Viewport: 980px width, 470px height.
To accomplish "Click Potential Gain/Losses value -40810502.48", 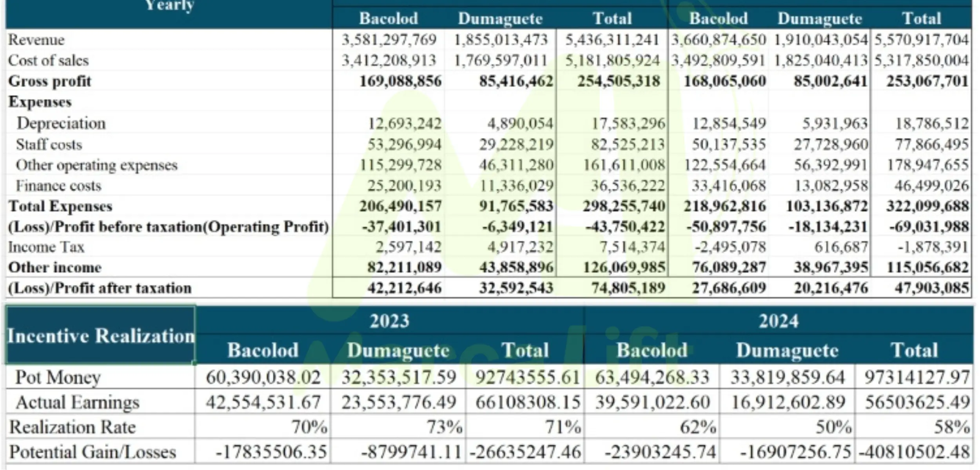I will 914,452.
